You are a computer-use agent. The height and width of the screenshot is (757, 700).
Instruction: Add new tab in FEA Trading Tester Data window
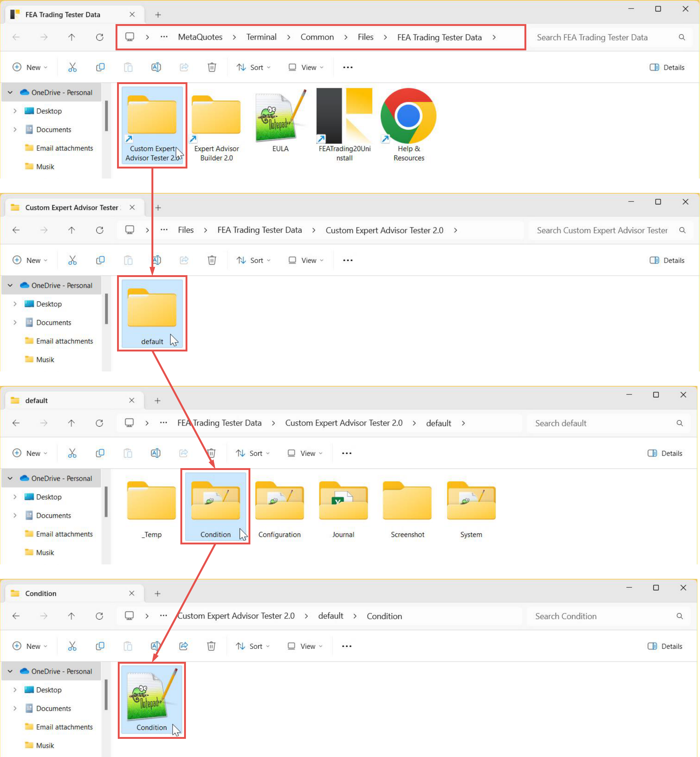158,15
